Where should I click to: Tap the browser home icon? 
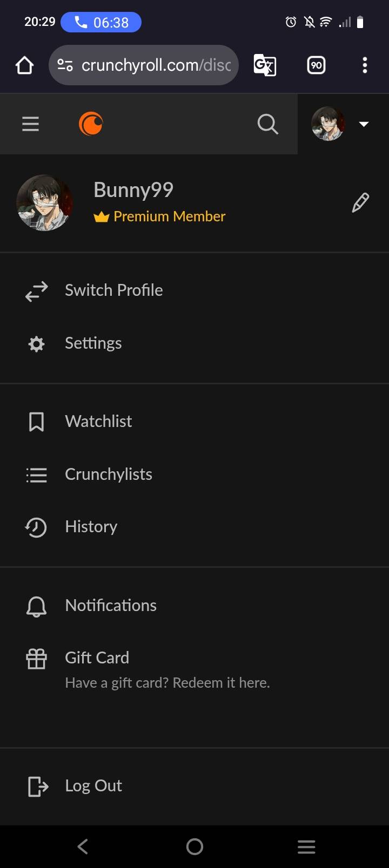(24, 65)
